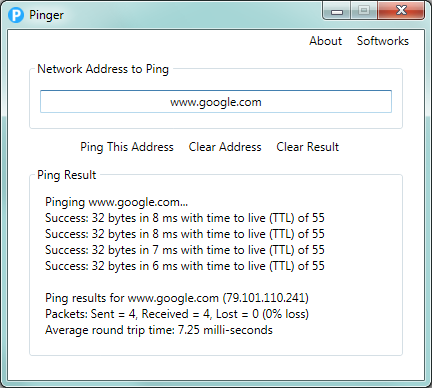Click the 'Pinger' window title text
Viewport: 432px width, 388px height.
point(46,15)
